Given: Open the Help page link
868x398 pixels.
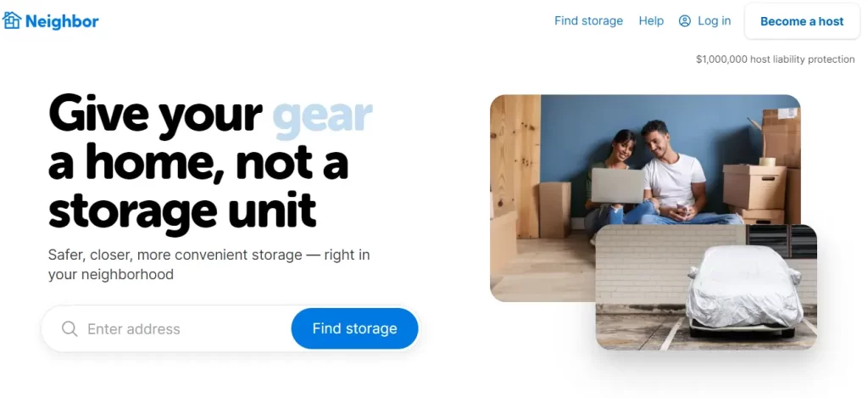Looking at the screenshot, I should coord(651,20).
